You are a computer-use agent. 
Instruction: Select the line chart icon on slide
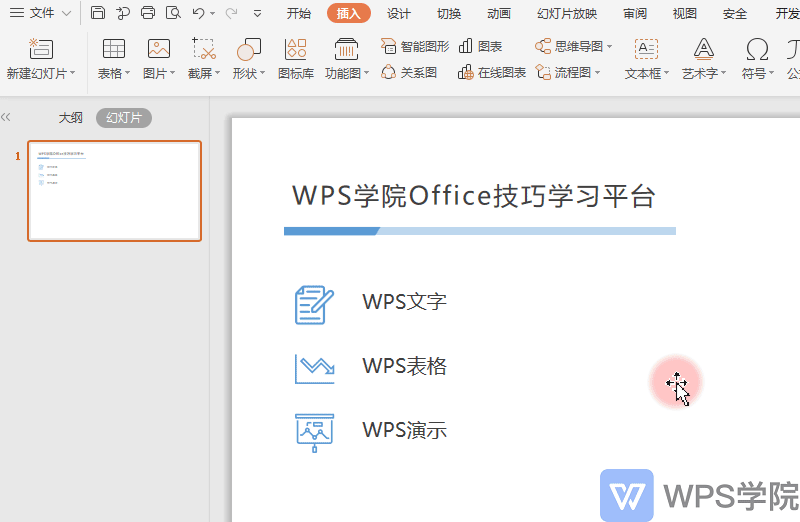point(315,369)
